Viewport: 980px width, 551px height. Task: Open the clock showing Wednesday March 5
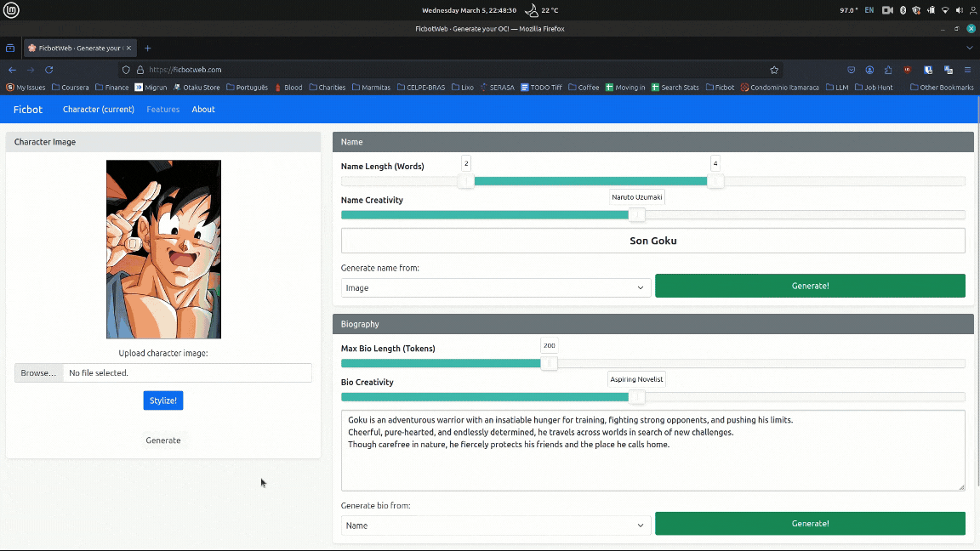[x=469, y=10]
